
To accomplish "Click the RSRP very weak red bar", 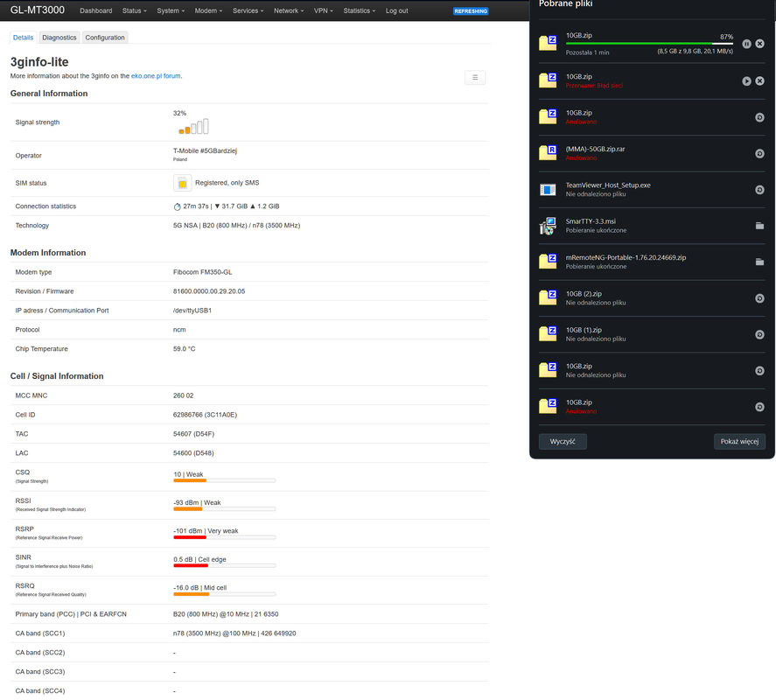I will (224, 537).
